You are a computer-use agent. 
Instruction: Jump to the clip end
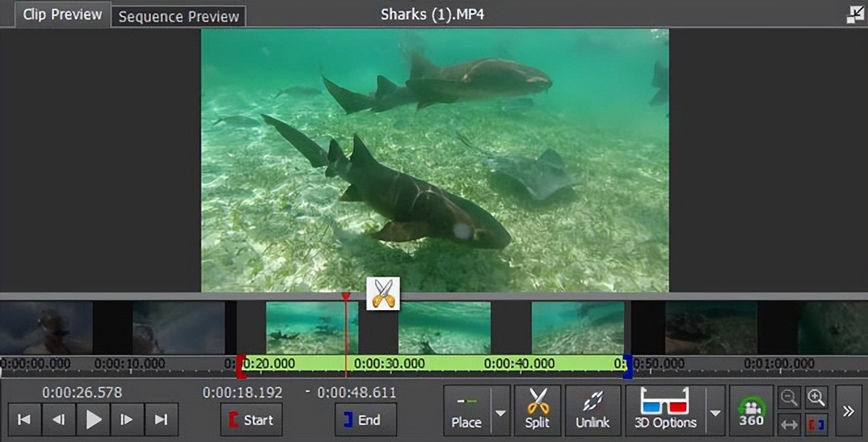pyautogui.click(x=161, y=420)
